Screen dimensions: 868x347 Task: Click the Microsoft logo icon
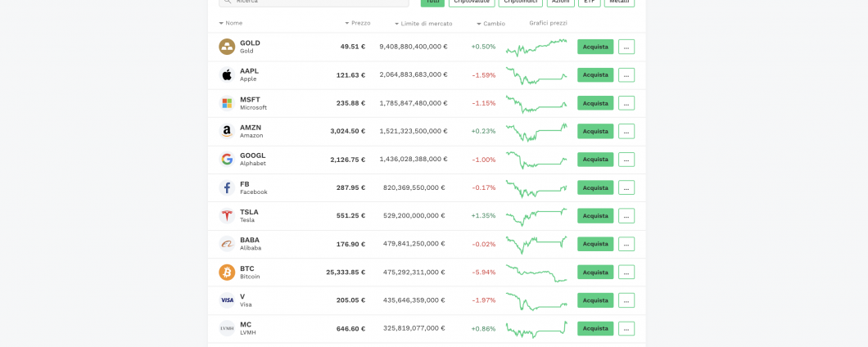click(x=227, y=103)
